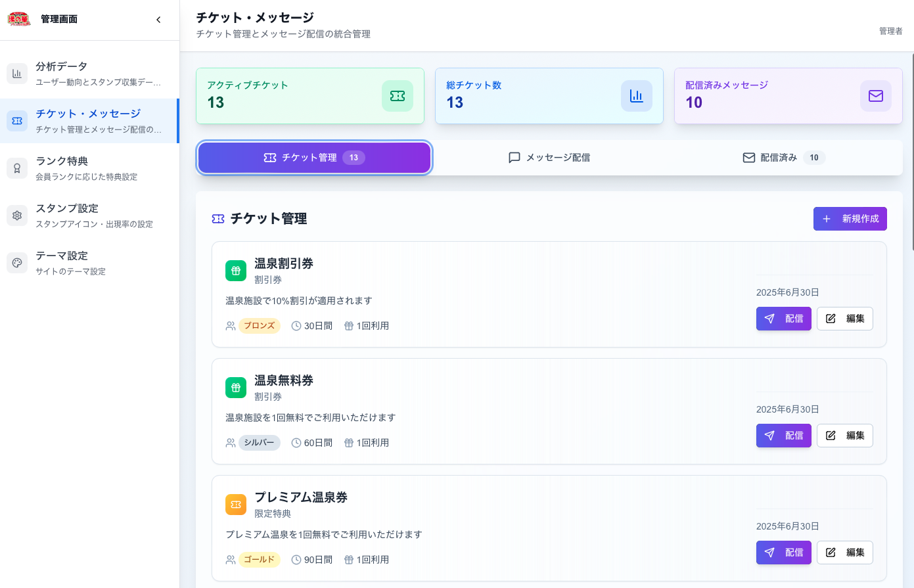The width and height of the screenshot is (914, 588).
Task: Click the ticket icon on アクティブチケット card
Action: [397, 96]
